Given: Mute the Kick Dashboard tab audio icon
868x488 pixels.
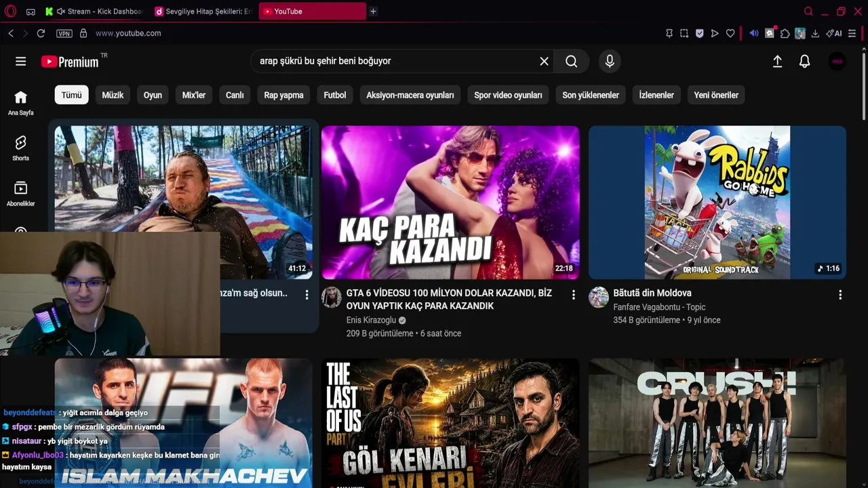Looking at the screenshot, I should pyautogui.click(x=61, y=12).
